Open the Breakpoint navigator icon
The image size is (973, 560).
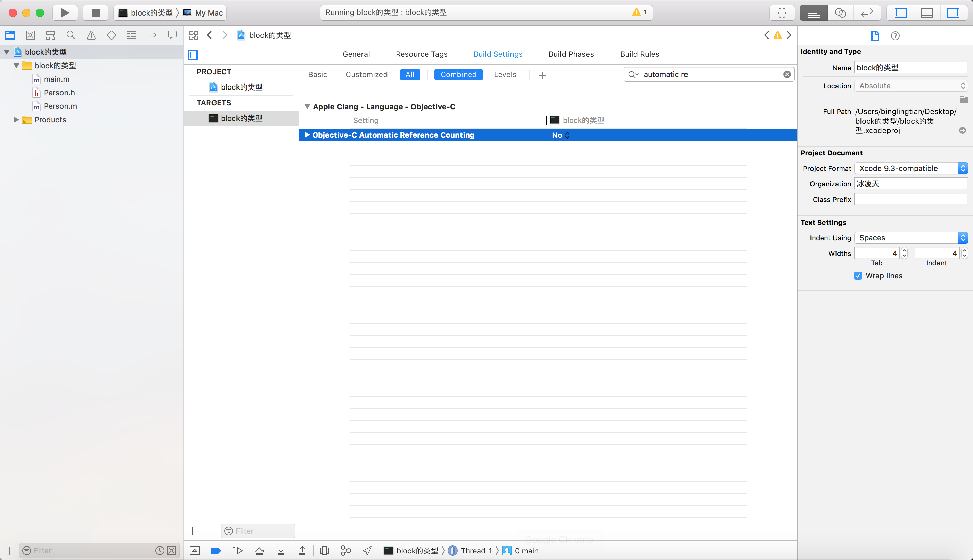152,35
